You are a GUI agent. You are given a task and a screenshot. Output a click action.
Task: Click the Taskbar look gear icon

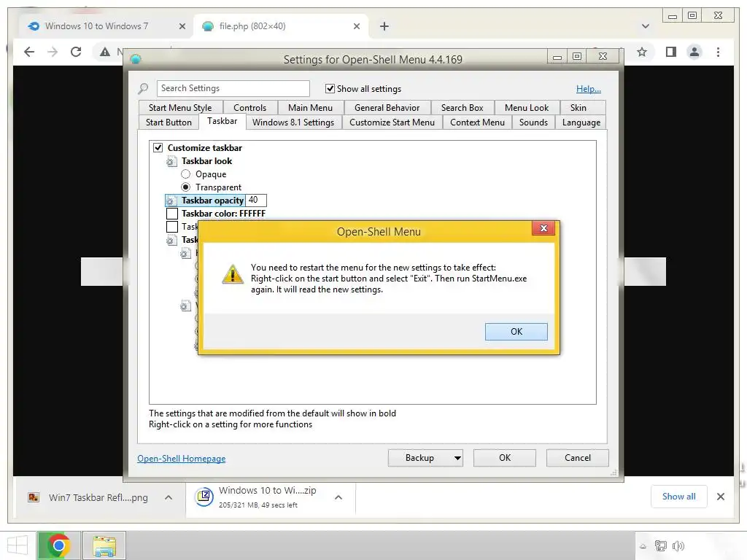(171, 161)
